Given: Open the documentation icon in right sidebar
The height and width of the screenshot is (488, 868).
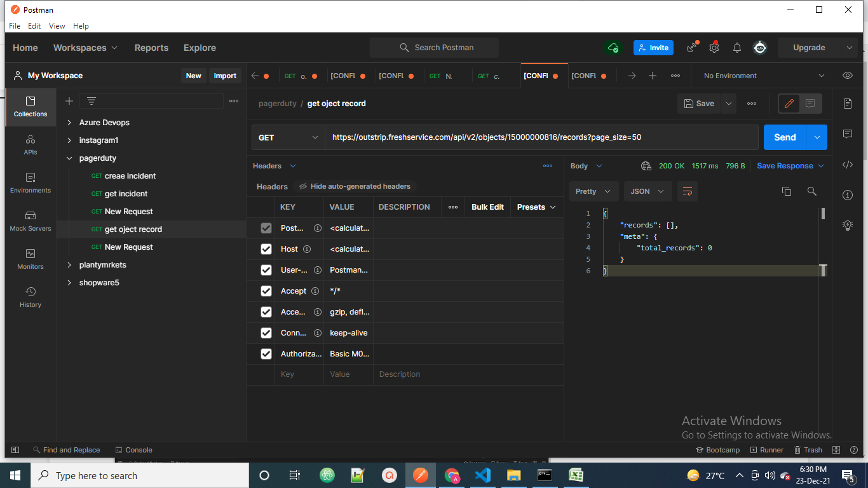Looking at the screenshot, I should click(x=848, y=104).
